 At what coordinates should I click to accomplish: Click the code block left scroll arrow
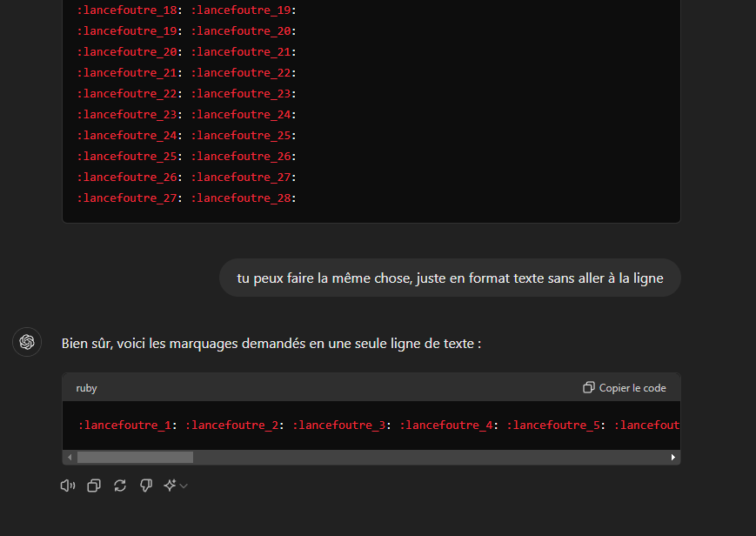coord(70,458)
